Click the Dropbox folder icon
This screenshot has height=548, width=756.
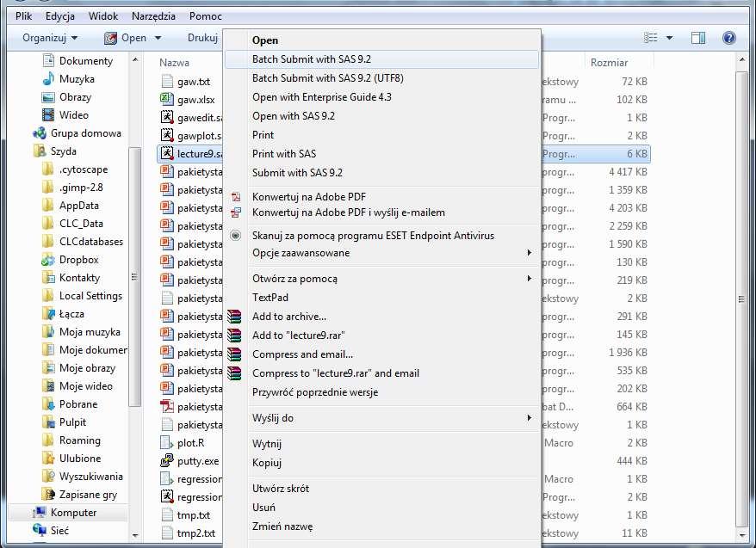(48, 260)
